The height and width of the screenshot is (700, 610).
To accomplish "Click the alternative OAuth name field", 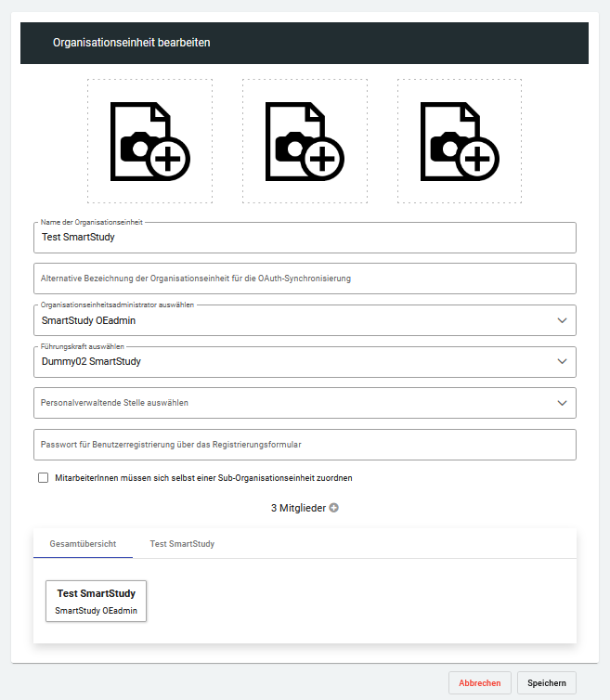I will coord(305,278).
